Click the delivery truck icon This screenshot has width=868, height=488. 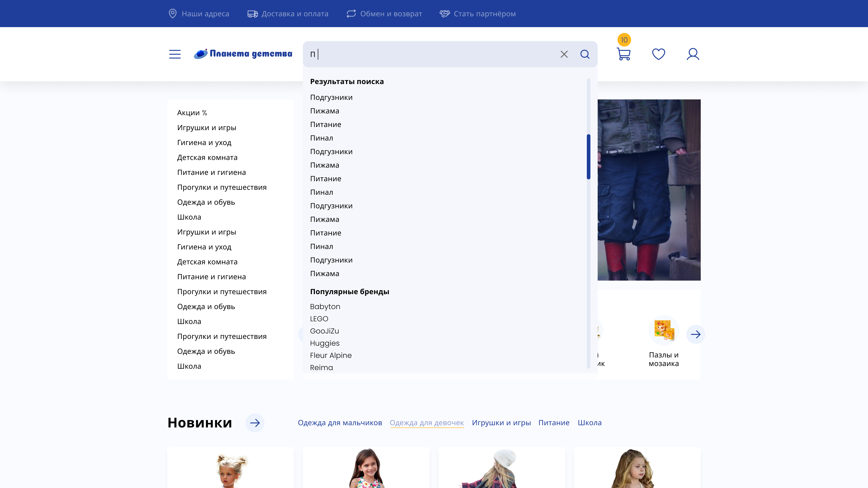[252, 14]
